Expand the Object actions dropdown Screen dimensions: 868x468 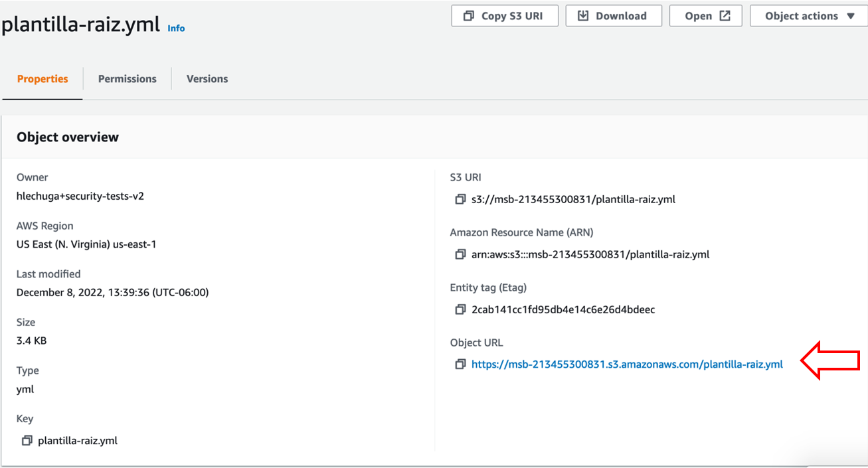click(809, 16)
